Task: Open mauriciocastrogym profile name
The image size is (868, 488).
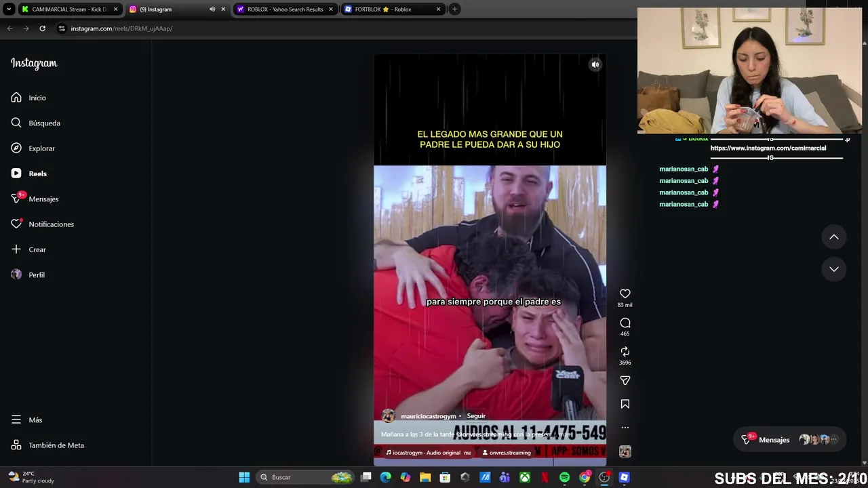Action: click(429, 416)
